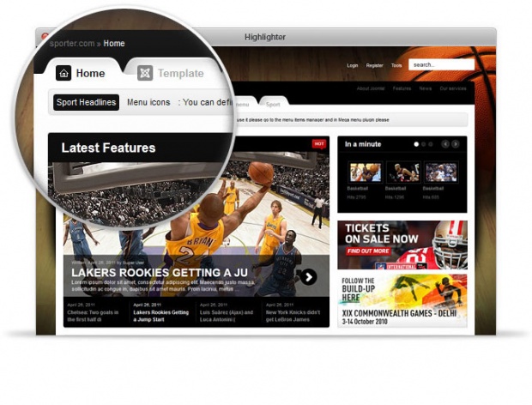Click the Highlighter window title
This screenshot has width=532, height=405.
tap(265, 37)
